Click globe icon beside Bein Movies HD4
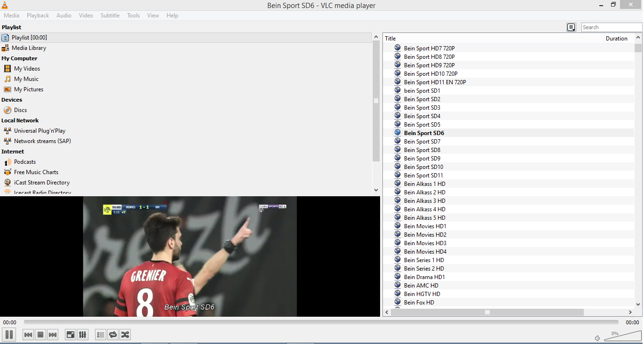 [398, 252]
